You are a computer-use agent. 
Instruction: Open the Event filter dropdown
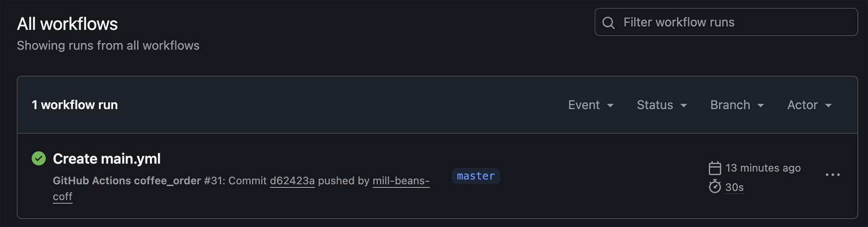pos(590,105)
